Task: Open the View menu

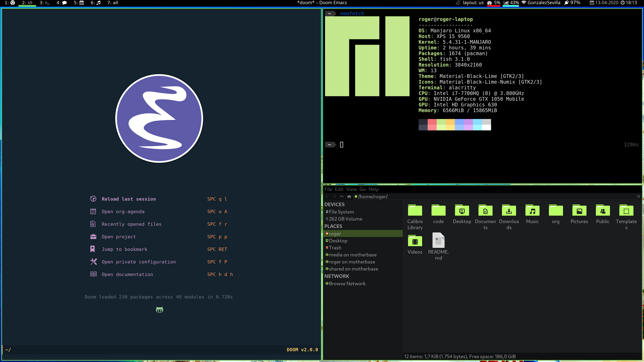Action: click(352, 189)
